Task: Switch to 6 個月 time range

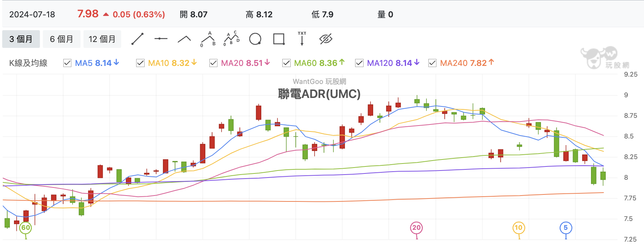Action: click(61, 39)
